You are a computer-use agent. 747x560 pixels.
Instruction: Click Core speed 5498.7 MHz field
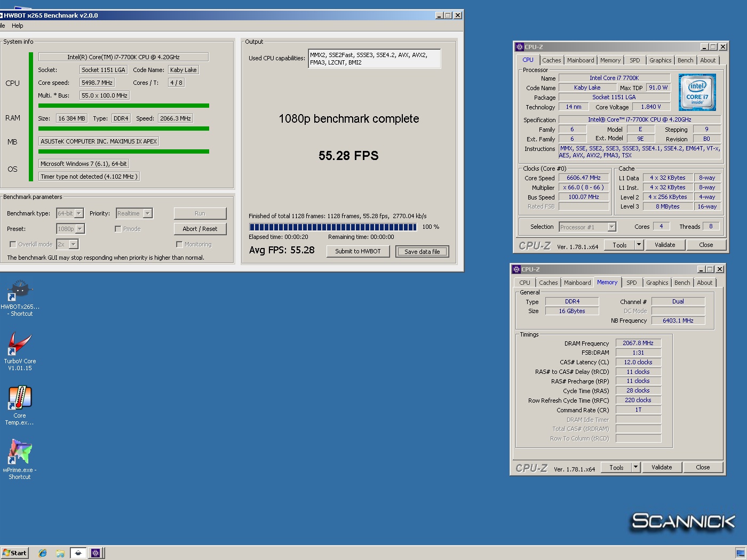[x=97, y=83]
